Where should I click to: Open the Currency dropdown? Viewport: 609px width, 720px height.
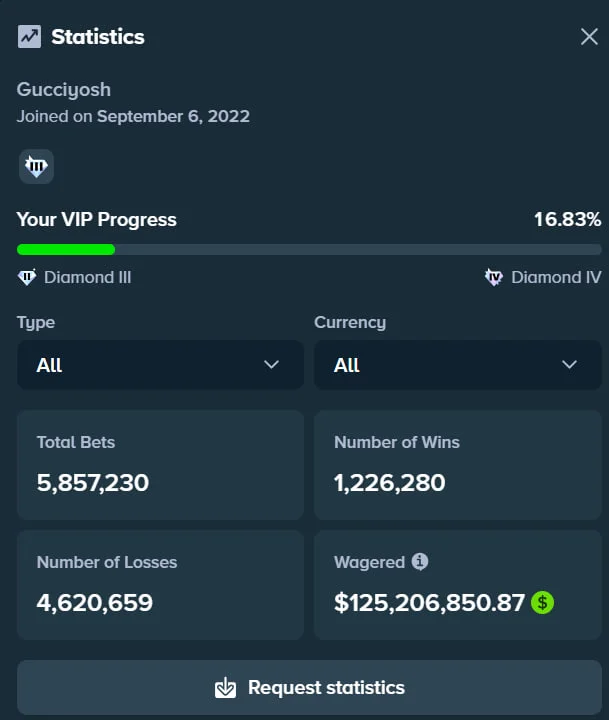(x=457, y=365)
